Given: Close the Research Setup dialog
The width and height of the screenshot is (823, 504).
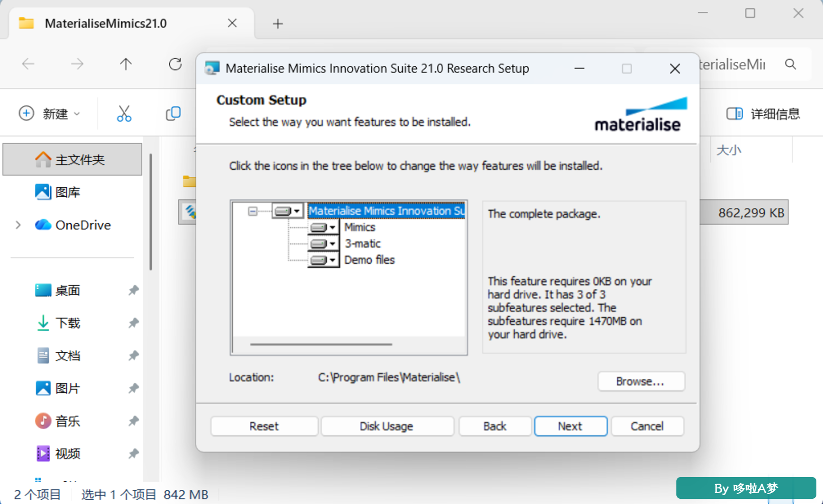Looking at the screenshot, I should (x=675, y=69).
